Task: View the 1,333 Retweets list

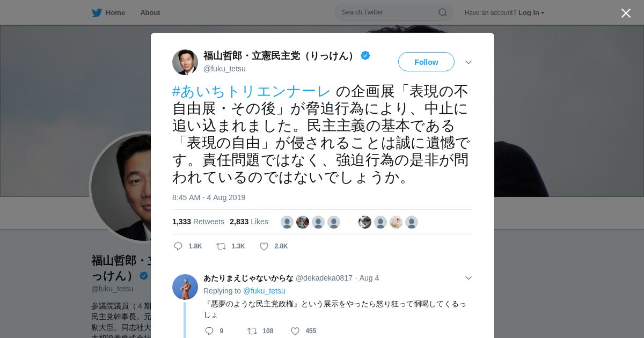Action: [x=199, y=222]
